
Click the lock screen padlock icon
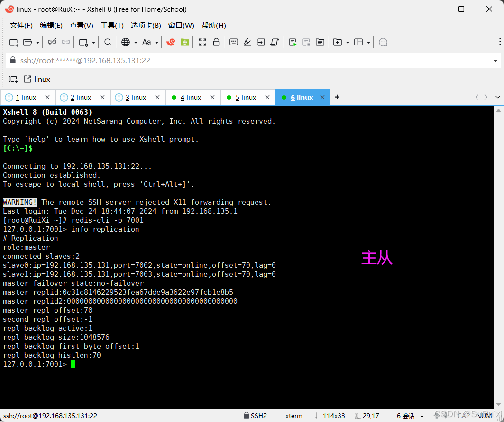pyautogui.click(x=216, y=42)
